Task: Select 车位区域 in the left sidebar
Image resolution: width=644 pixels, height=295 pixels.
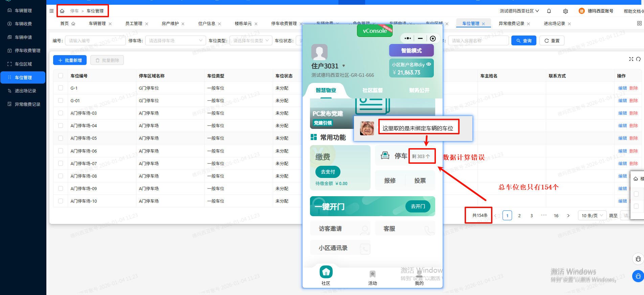Action: 23,64
